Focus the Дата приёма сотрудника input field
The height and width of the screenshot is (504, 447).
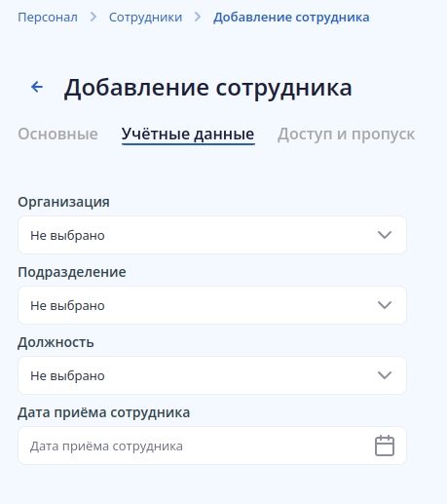point(212,446)
